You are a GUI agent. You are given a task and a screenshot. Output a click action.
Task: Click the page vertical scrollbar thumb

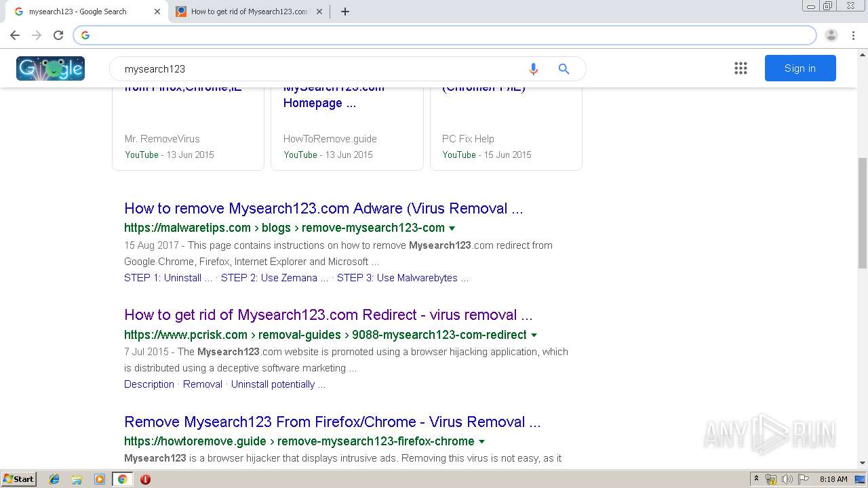[x=863, y=212]
